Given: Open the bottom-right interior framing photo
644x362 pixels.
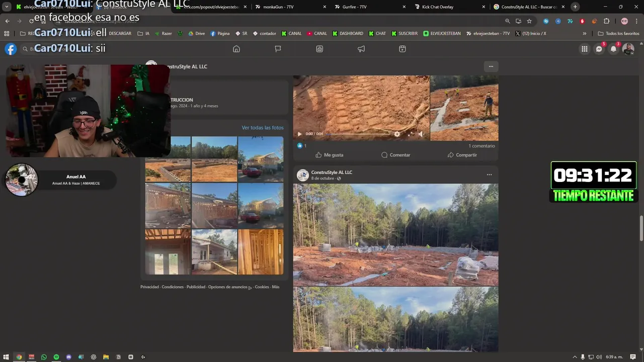Looking at the screenshot, I should (261, 252).
